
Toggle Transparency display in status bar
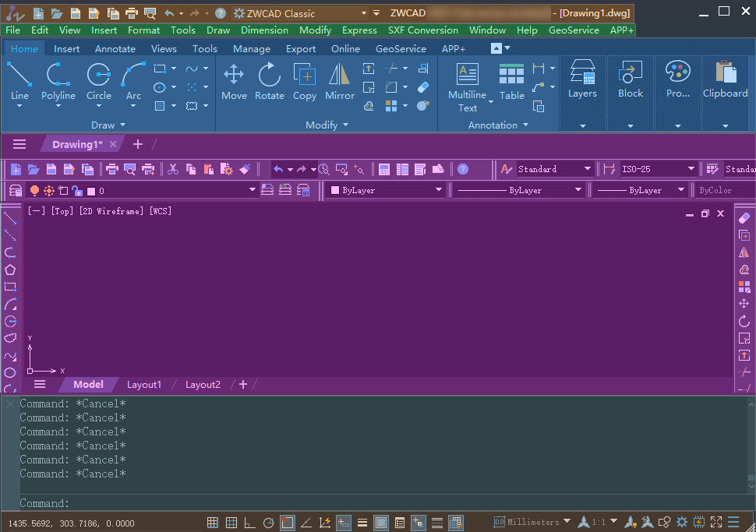pyautogui.click(x=381, y=523)
